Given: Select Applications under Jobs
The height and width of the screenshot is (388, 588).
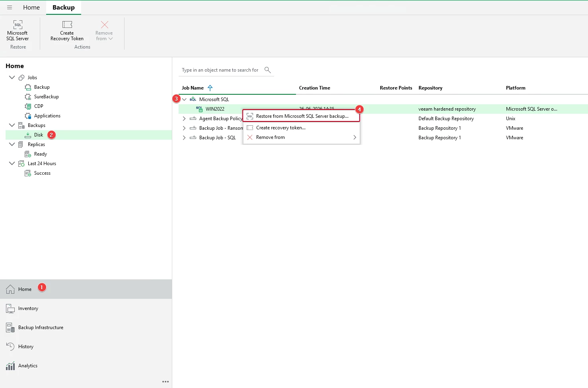Looking at the screenshot, I should [47, 116].
